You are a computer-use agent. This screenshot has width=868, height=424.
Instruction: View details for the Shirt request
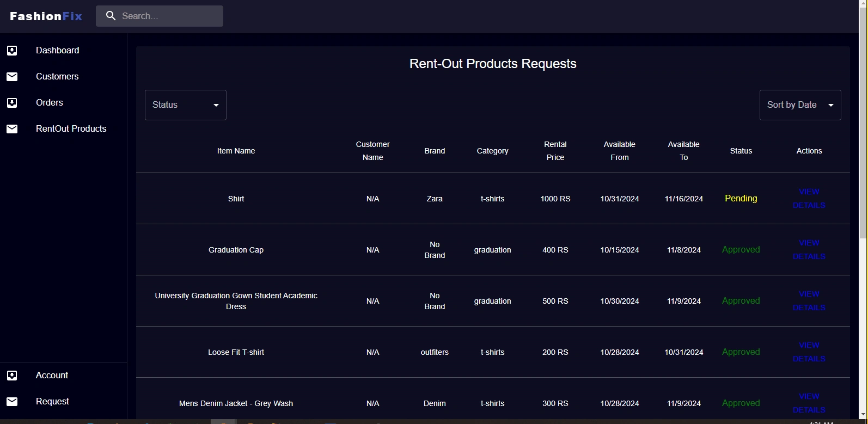pos(809,199)
